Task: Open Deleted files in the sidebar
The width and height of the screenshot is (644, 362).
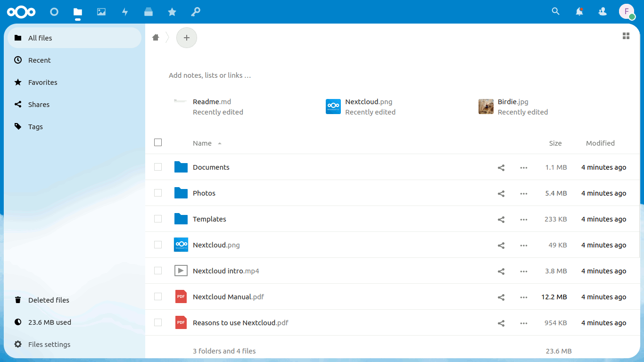Action: [49, 300]
